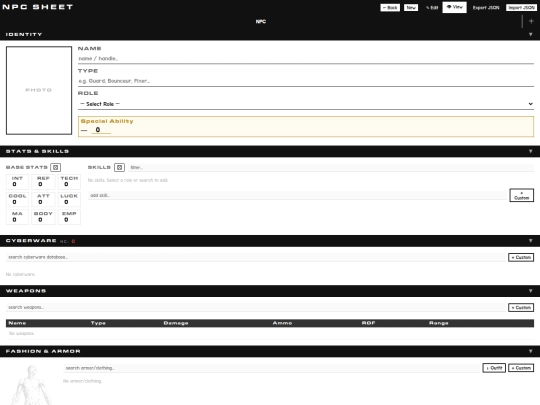Screen dimensions: 540x405
Task: Collapse the Fashion & Armor section
Action: pos(530,351)
